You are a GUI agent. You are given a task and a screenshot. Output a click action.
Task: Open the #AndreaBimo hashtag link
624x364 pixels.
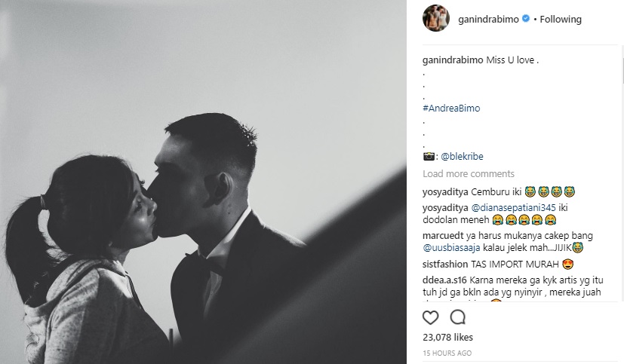click(451, 108)
